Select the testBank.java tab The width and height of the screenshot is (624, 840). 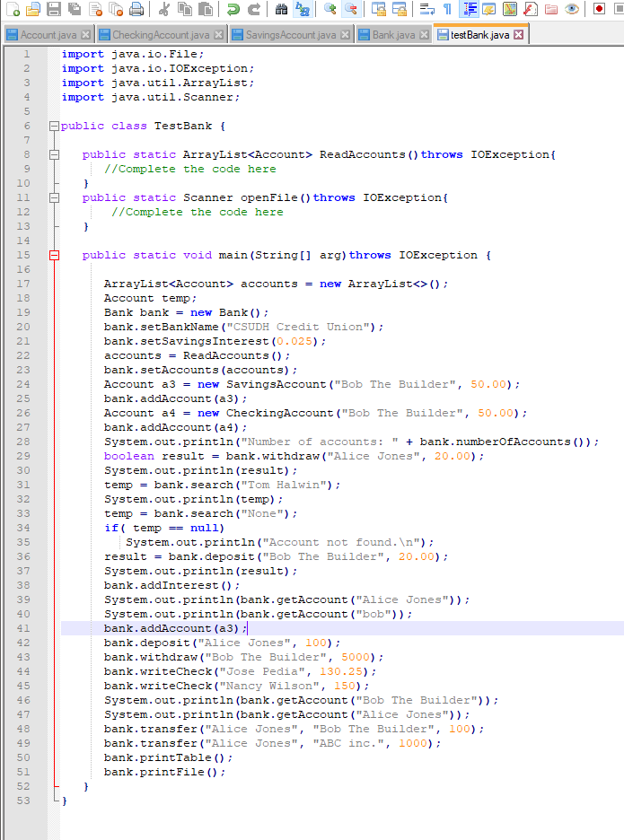(479, 34)
